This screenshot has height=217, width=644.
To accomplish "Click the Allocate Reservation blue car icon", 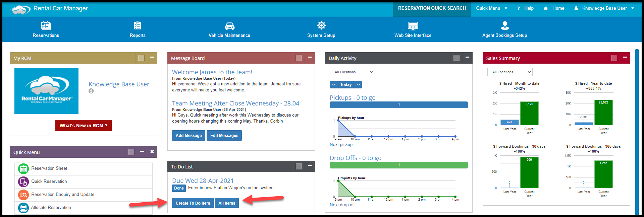I will click(x=23, y=208).
